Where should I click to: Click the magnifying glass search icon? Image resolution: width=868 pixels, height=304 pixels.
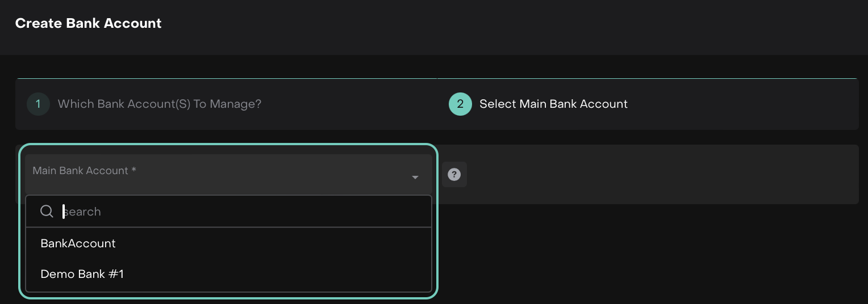click(47, 212)
